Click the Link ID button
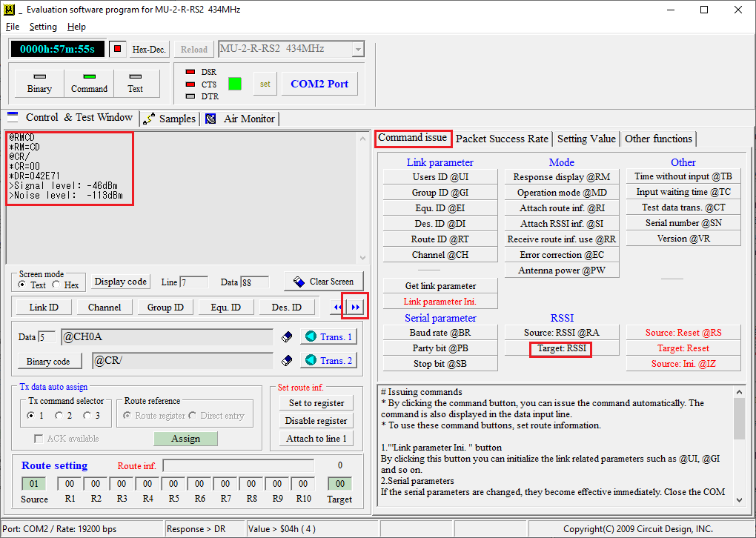The height and width of the screenshot is (538, 756). [x=44, y=307]
